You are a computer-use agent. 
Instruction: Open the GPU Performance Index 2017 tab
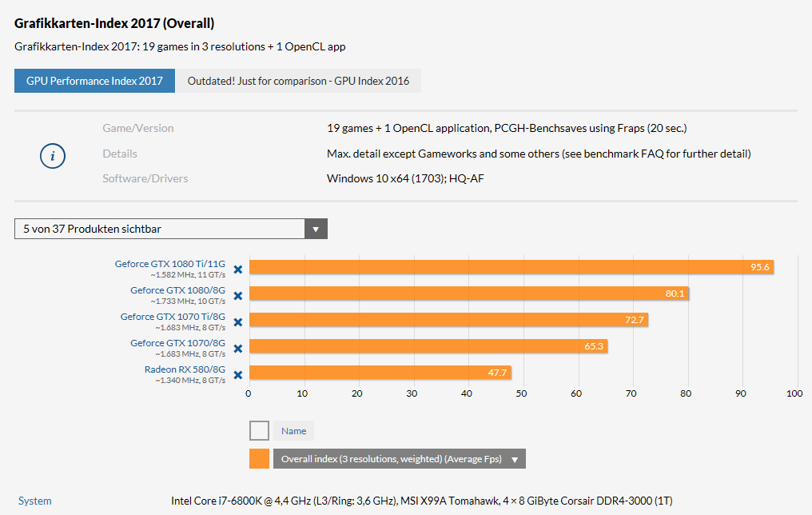(95, 81)
